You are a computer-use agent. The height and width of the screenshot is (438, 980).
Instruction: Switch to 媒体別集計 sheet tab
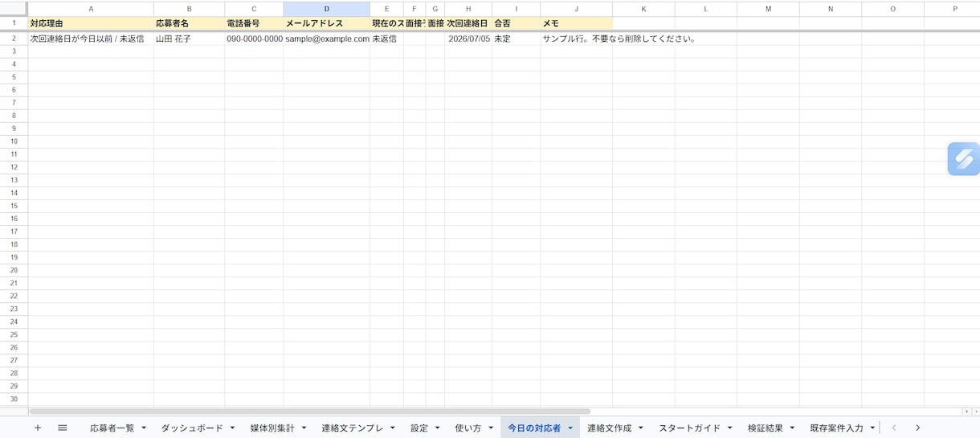click(272, 428)
